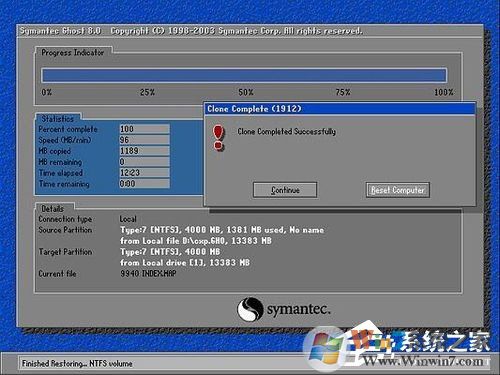Select the Time elapsed value field

point(144,173)
